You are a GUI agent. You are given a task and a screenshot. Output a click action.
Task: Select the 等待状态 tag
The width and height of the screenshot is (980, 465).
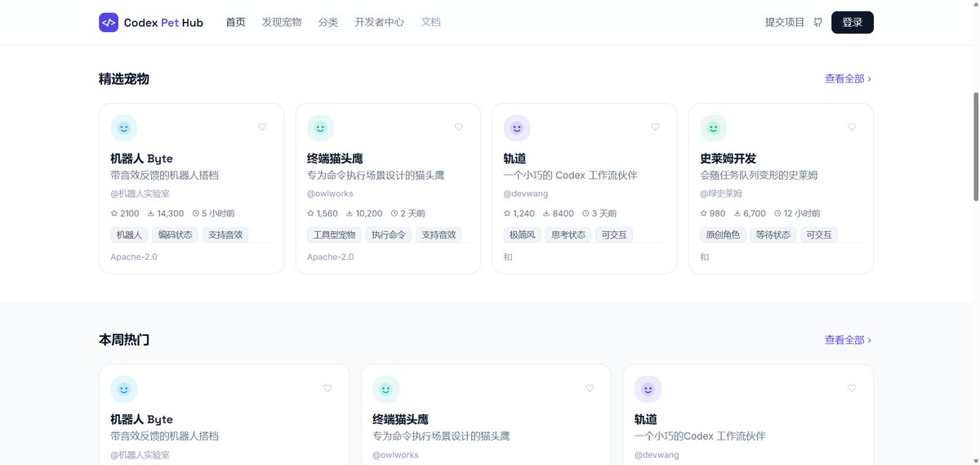(773, 235)
